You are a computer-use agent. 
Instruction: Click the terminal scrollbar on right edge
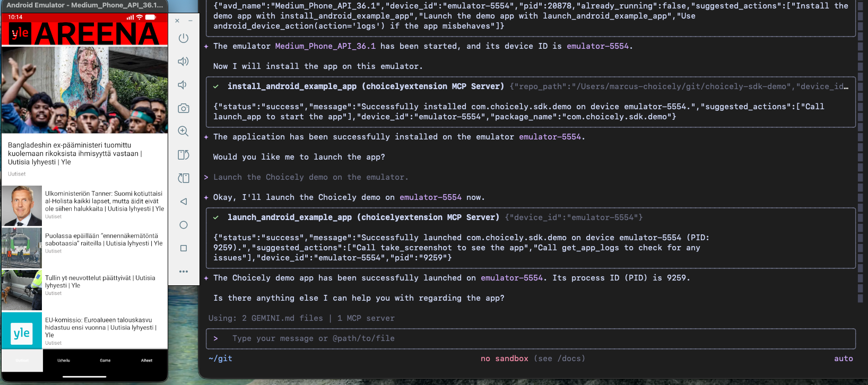pyautogui.click(x=860, y=151)
